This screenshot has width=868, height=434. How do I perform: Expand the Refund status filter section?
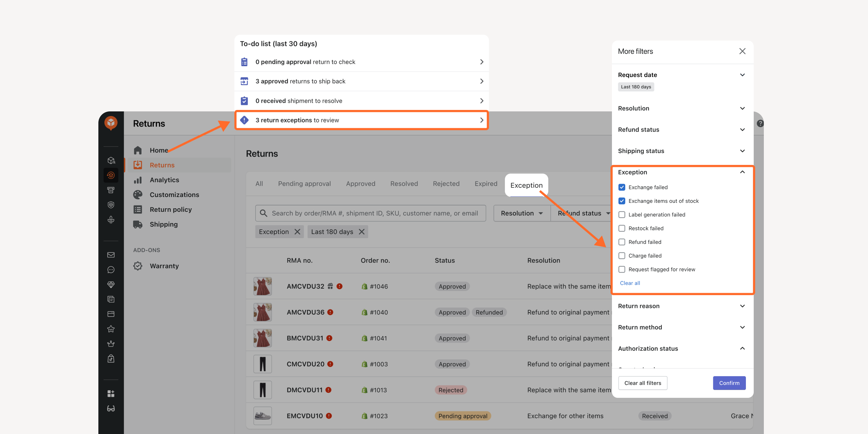tap(682, 130)
